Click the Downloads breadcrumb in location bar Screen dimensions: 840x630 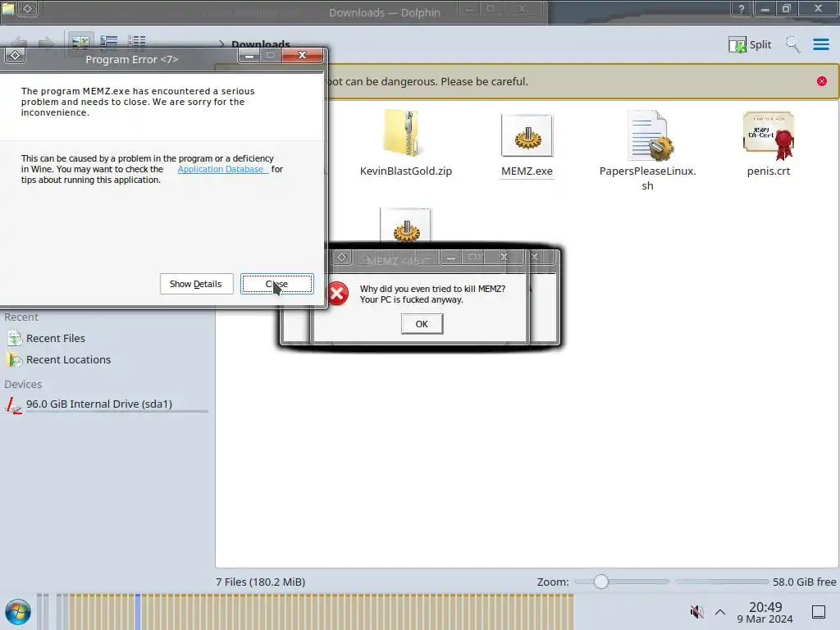click(261, 44)
